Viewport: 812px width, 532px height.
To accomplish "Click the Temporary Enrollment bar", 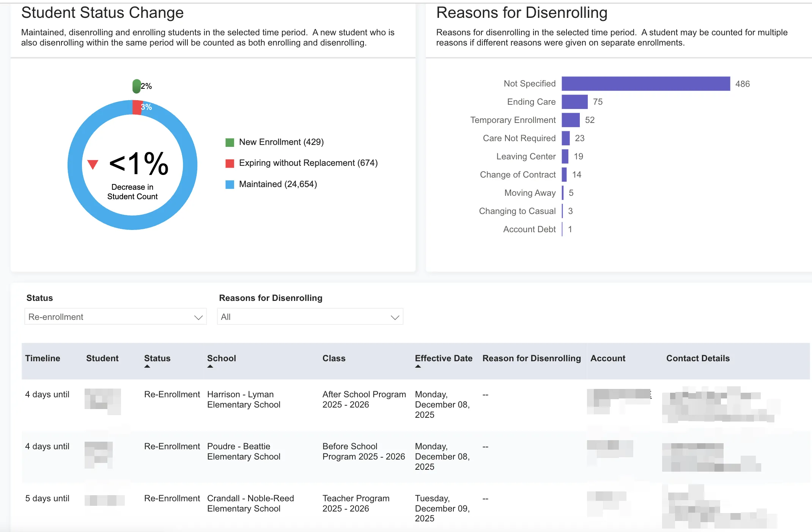I will tap(570, 120).
